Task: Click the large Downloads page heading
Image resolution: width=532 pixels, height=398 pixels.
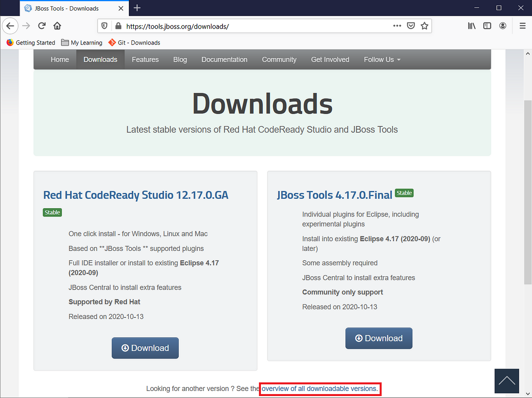Action: coord(262,104)
